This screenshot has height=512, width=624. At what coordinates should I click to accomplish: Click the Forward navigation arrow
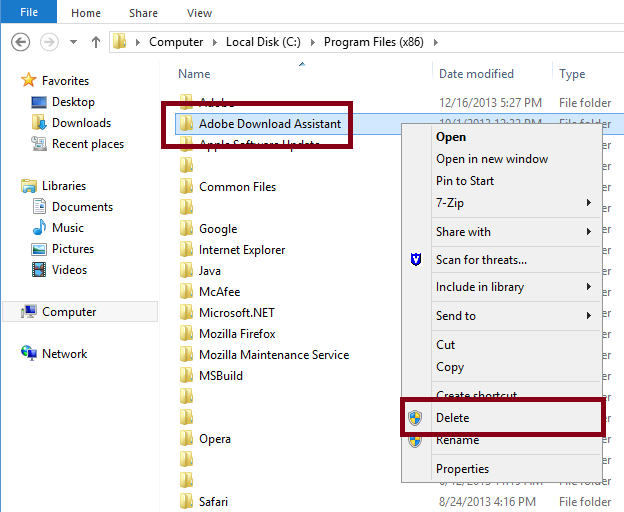coord(49,42)
